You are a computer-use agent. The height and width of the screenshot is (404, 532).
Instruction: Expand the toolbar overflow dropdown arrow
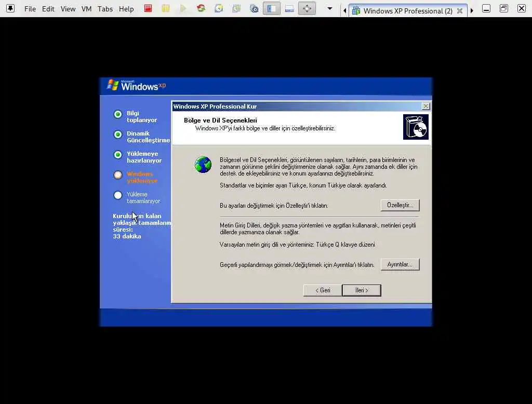click(x=329, y=8)
